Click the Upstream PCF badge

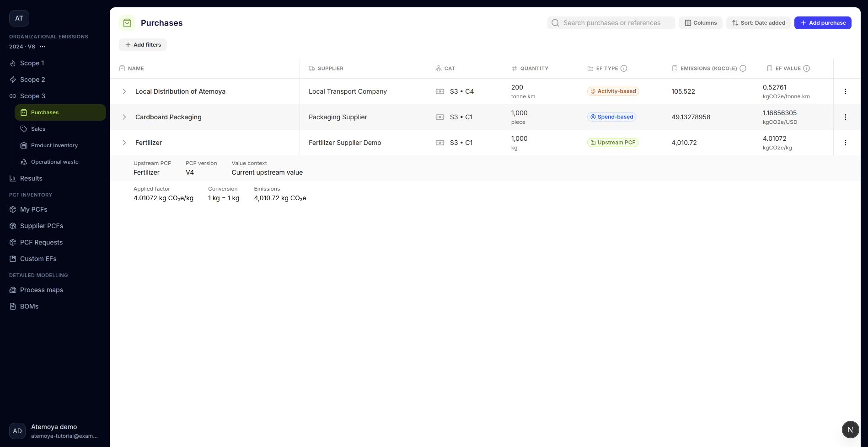613,143
